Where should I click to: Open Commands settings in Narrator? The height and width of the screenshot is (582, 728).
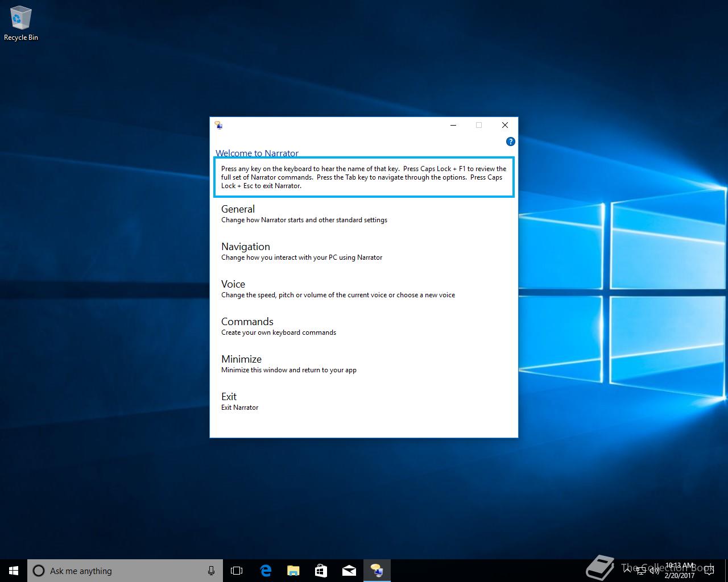tap(247, 322)
